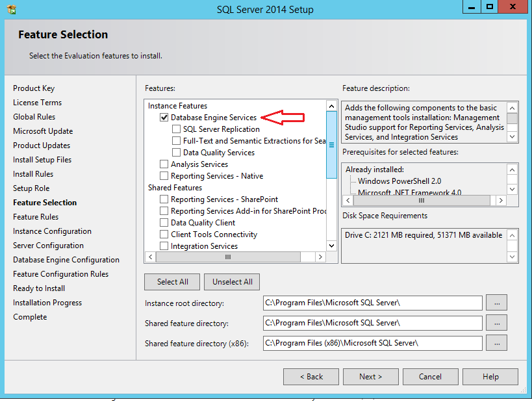Image resolution: width=532 pixels, height=406 pixels.
Task: Browse for Instance root directory
Action: 497,303
